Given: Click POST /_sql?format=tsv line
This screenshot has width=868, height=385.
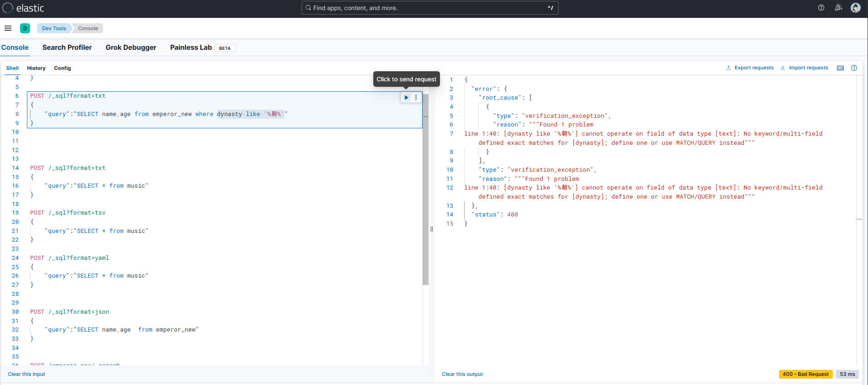Looking at the screenshot, I should 68,213.
